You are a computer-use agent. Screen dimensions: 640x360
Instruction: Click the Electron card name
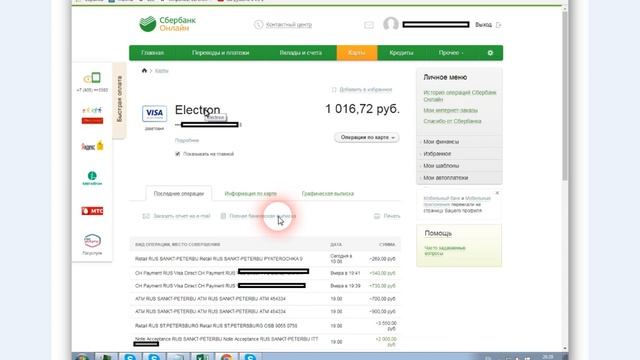pos(197,110)
